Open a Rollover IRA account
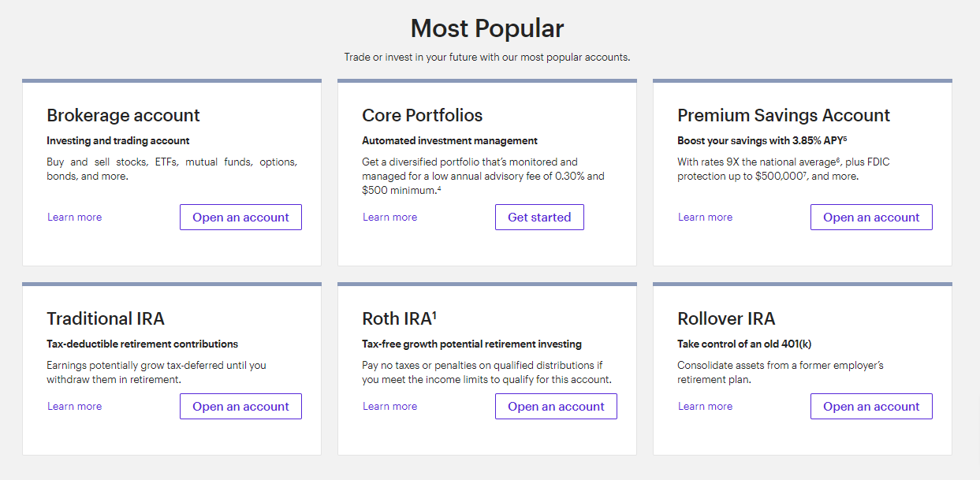 point(871,407)
